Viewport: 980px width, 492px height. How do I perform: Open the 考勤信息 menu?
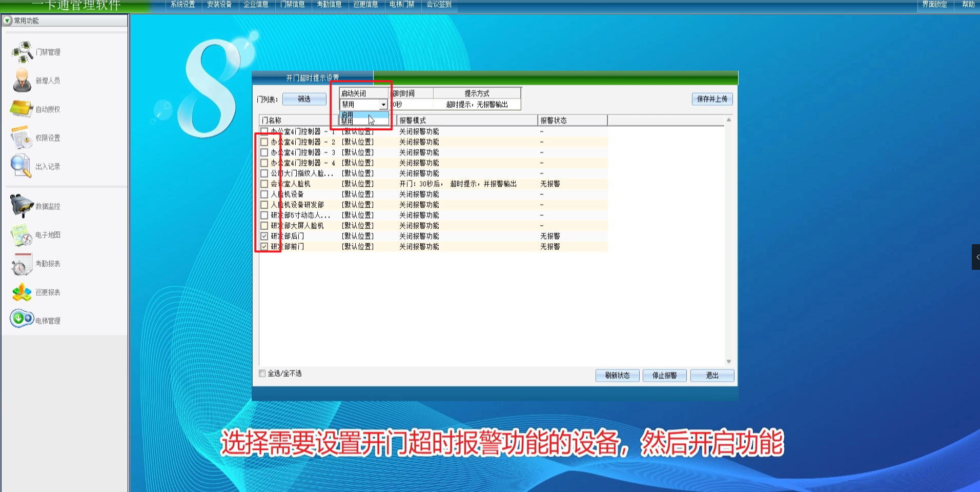pos(329,5)
